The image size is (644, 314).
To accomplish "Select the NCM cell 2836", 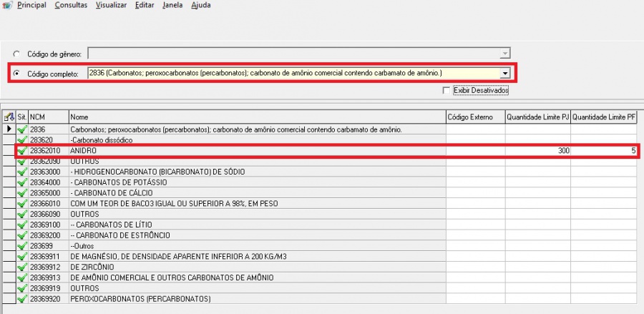I will coord(49,129).
